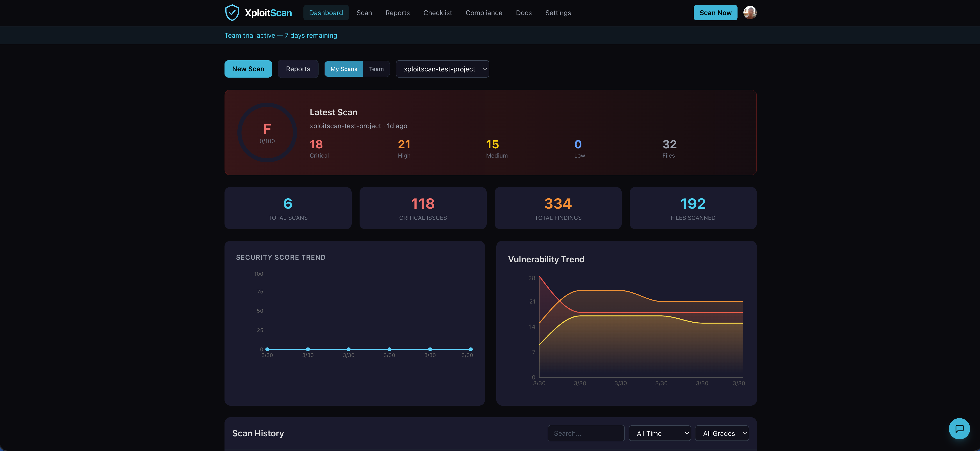Viewport: 980px width, 451px height.
Task: Click the Reports button beside New Scan
Action: point(298,69)
